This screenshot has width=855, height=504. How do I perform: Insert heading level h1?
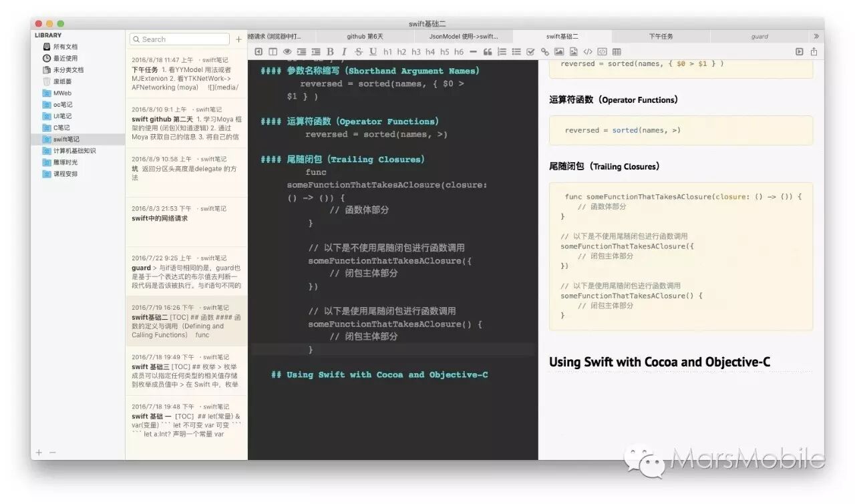(x=387, y=51)
